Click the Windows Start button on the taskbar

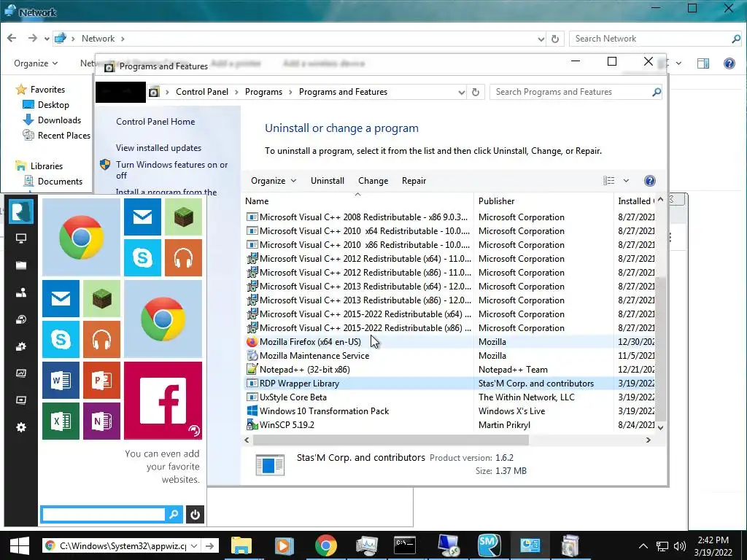tap(20, 545)
